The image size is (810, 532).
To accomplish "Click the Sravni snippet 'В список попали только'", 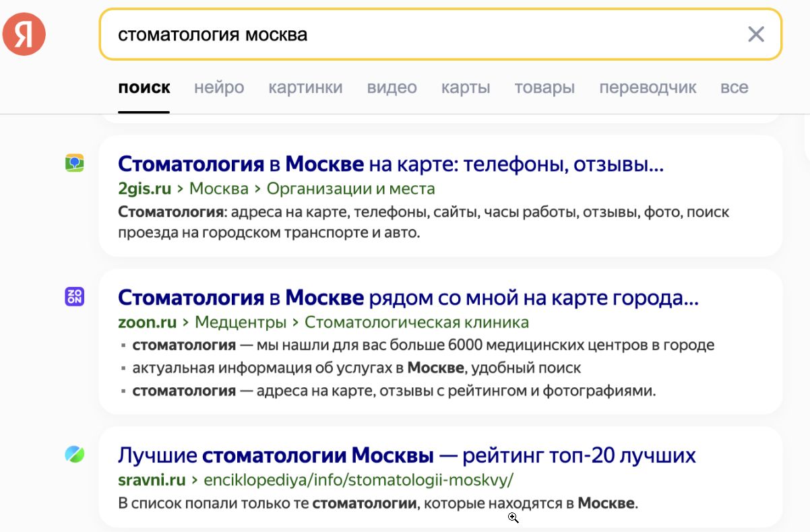I will (x=377, y=504).
